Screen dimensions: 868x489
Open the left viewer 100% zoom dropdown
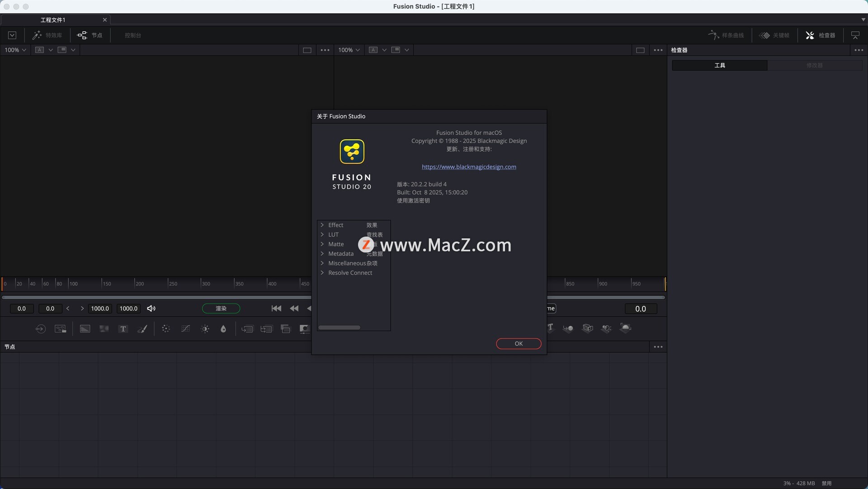pyautogui.click(x=15, y=50)
